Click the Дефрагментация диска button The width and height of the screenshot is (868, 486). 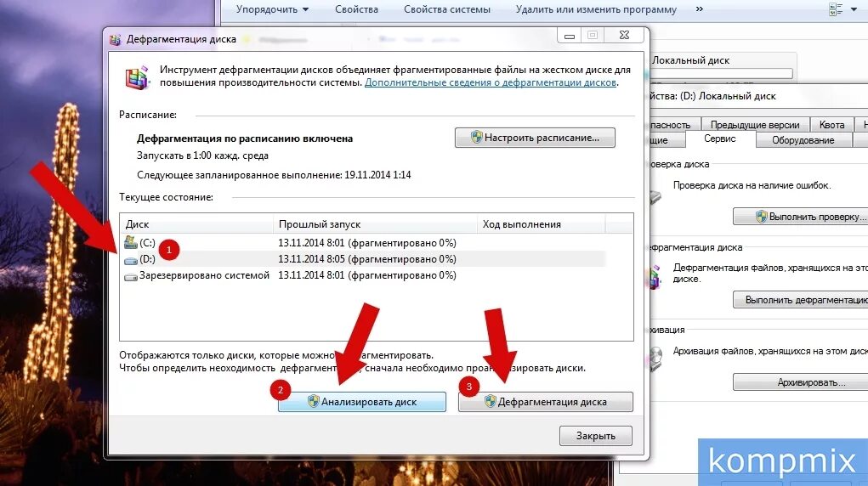(545, 402)
